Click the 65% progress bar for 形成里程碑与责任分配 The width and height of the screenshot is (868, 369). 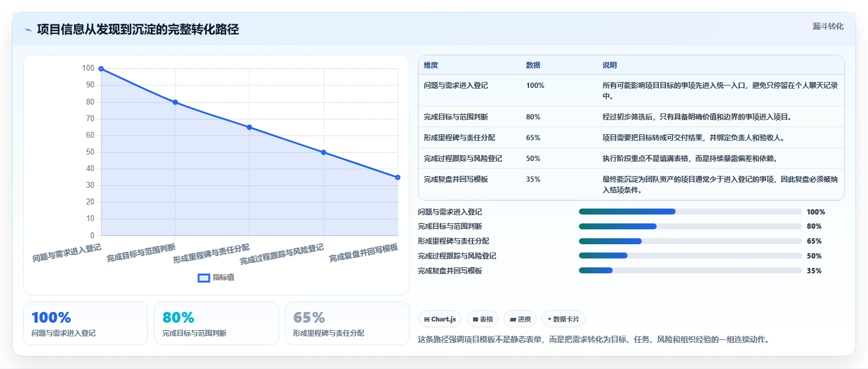click(690, 241)
